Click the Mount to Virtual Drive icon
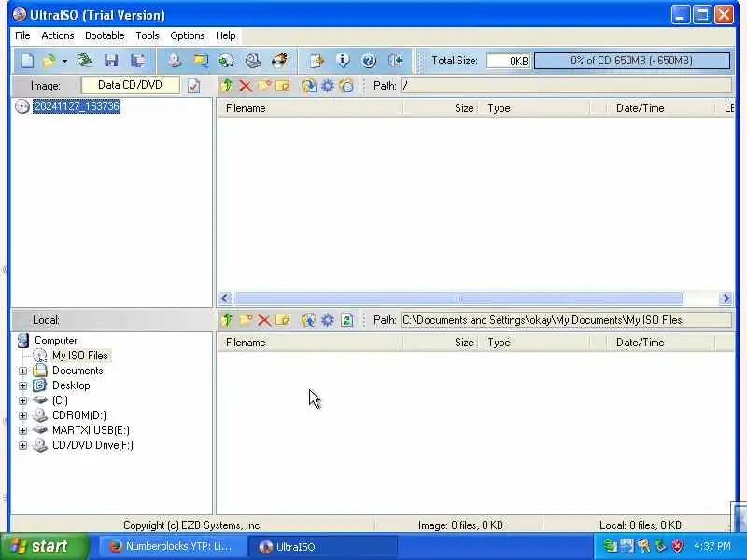The height and width of the screenshot is (560, 747). (253, 61)
